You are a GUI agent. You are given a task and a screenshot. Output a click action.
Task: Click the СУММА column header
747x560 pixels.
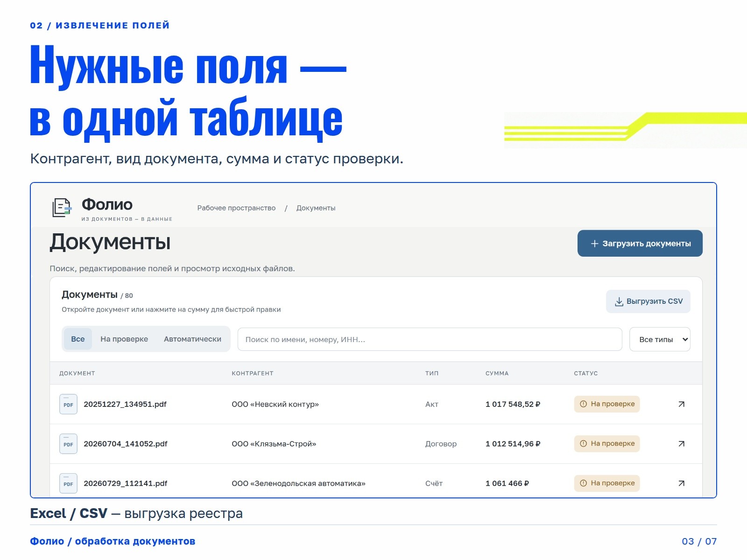pos(497,373)
